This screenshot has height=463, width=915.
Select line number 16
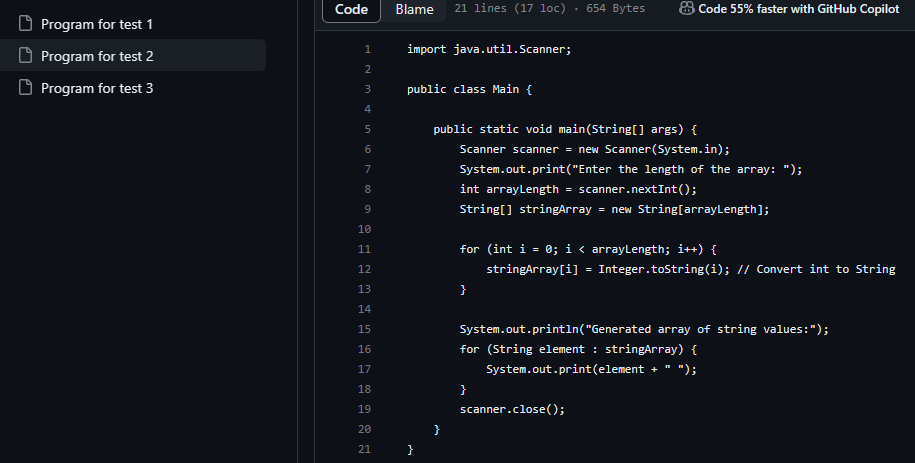(x=364, y=349)
